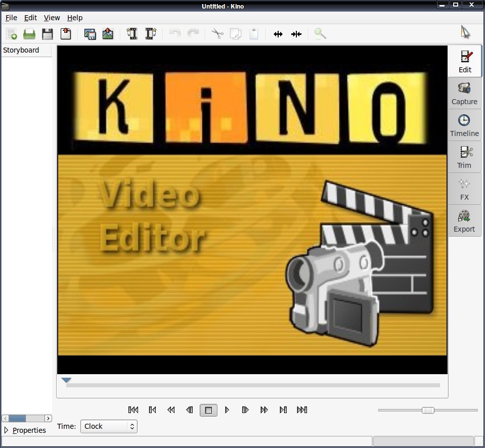Click the save still frame icon
485x448 pixels.
pyautogui.click(x=90, y=34)
